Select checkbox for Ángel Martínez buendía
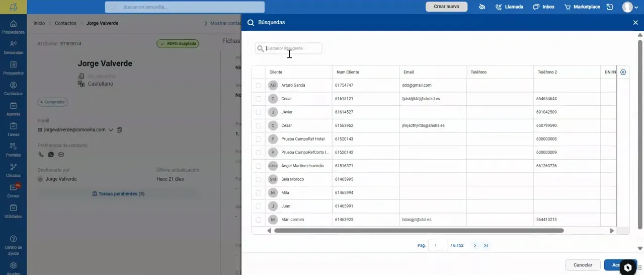 259,166
